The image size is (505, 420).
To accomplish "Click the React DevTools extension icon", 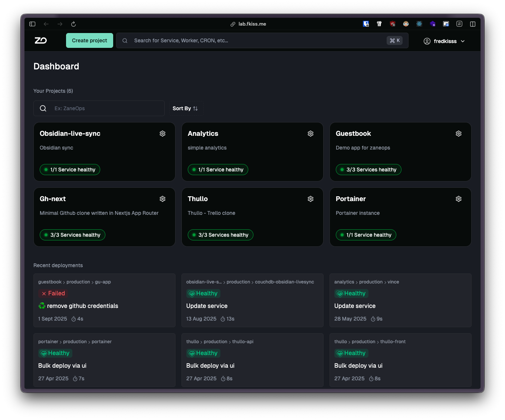I will pyautogui.click(x=419, y=24).
